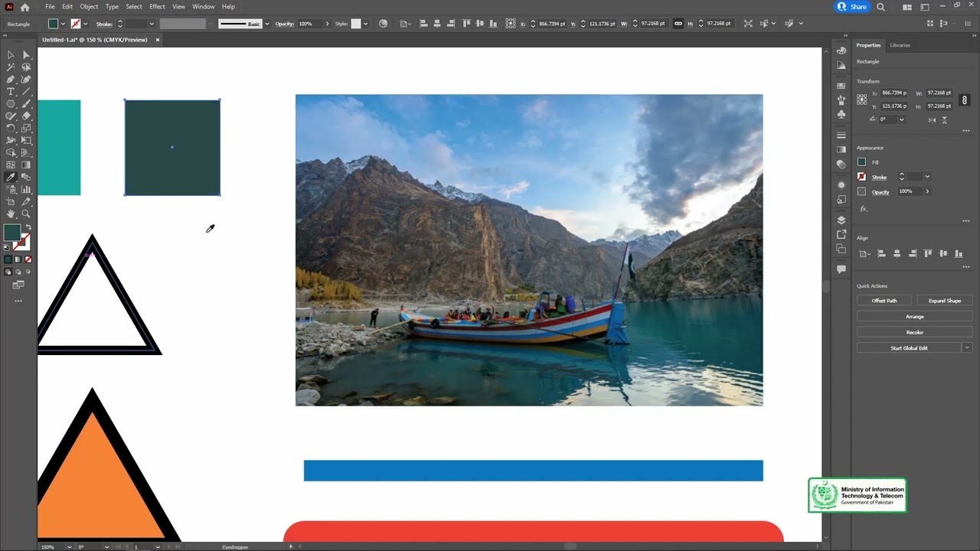Select the Lasso tool

tap(26, 67)
